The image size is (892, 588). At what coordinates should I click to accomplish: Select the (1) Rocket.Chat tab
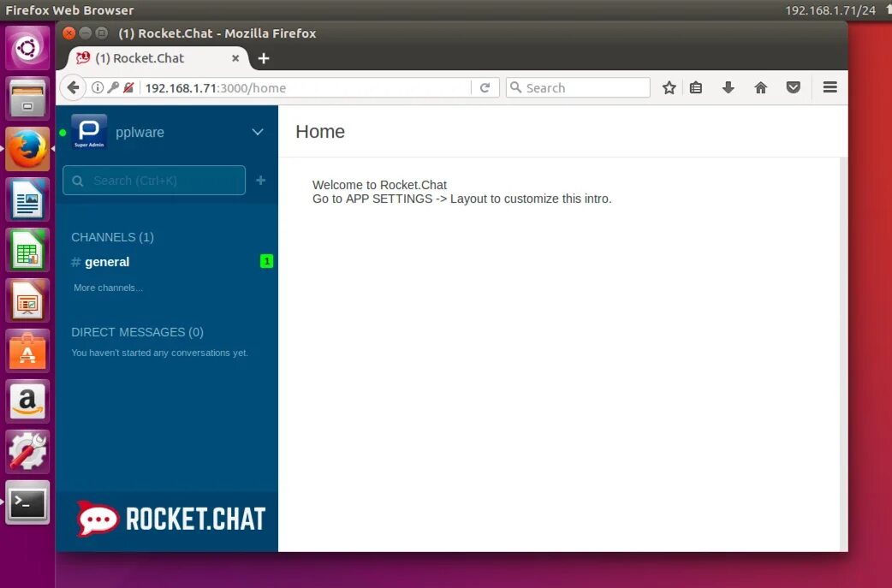click(x=158, y=58)
